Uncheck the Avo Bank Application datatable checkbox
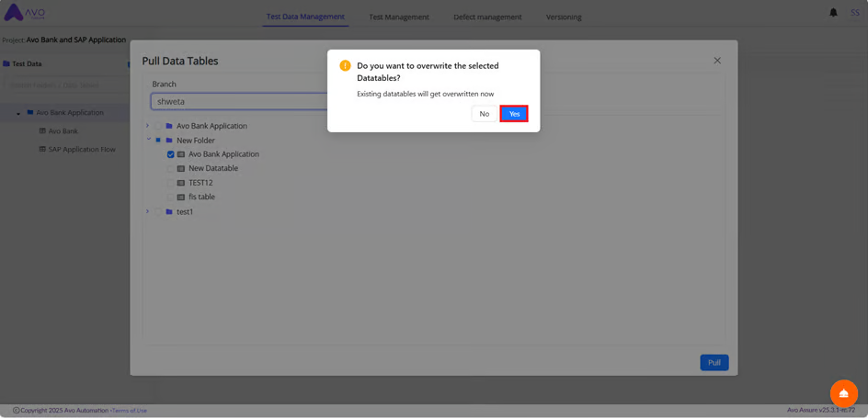The width and height of the screenshot is (868, 418). tap(170, 154)
